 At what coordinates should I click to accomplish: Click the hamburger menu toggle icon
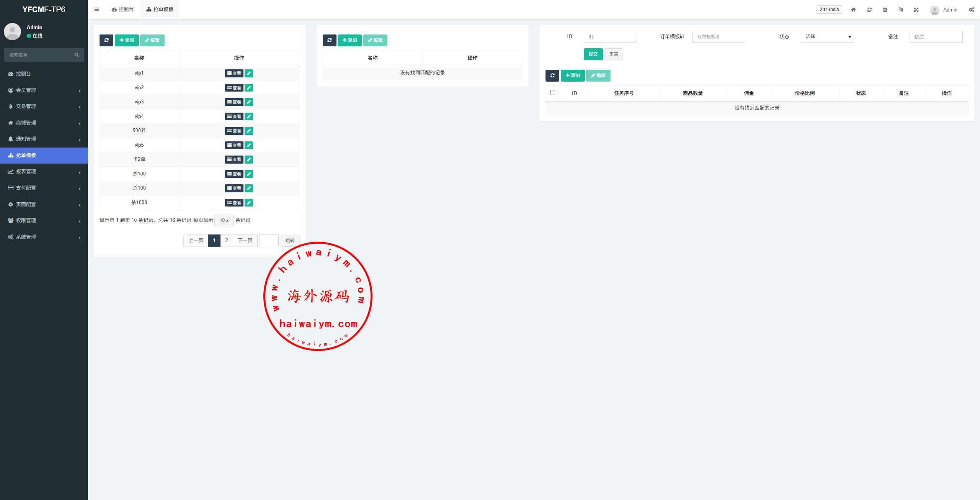pos(96,10)
